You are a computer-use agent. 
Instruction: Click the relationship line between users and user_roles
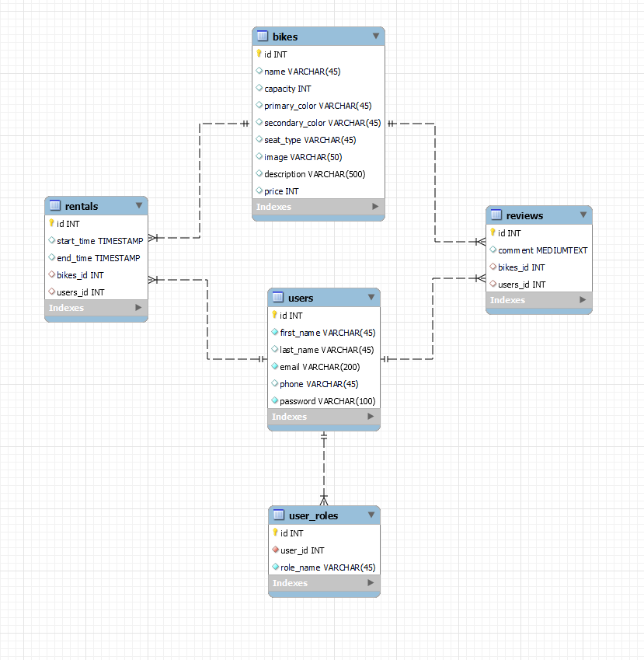324,466
